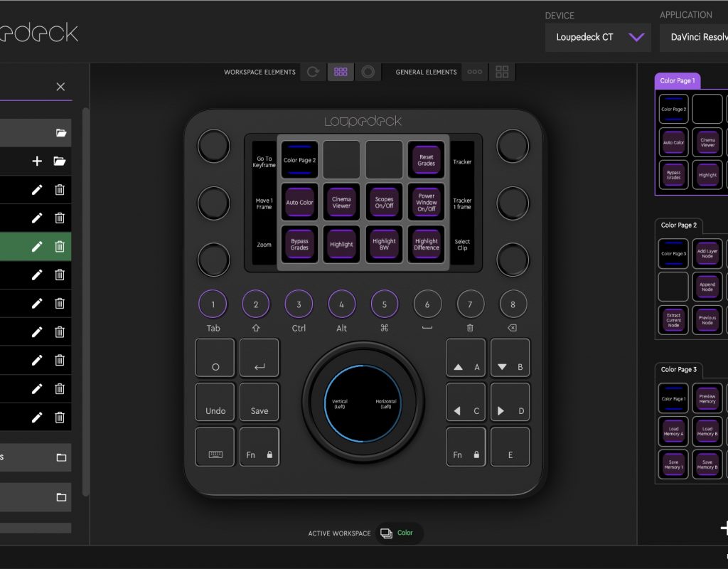The height and width of the screenshot is (569, 728).
Task: Select the dial rotation workspace elements icon
Action: coord(314,72)
